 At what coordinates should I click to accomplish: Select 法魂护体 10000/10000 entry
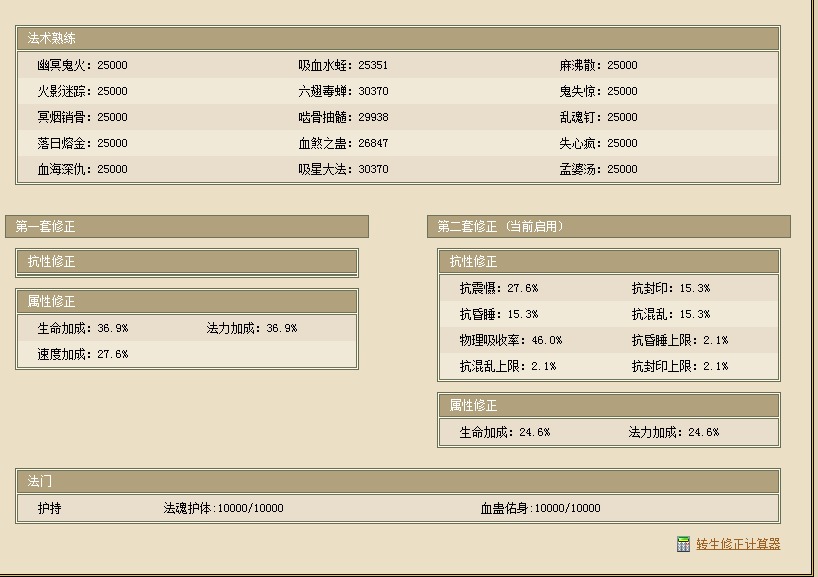pyautogui.click(x=224, y=509)
